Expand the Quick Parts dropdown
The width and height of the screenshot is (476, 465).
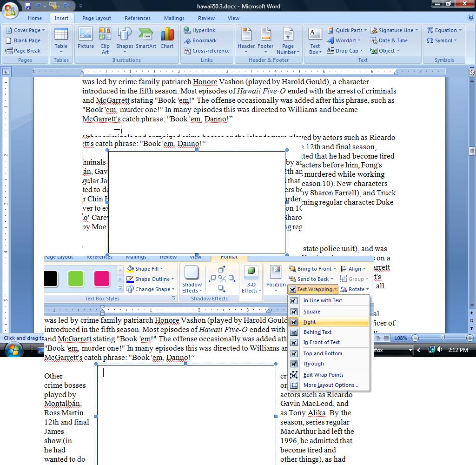347,30
